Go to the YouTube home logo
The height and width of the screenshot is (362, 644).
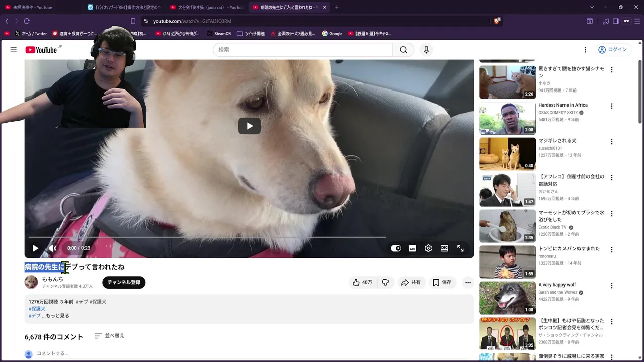tap(41, 50)
